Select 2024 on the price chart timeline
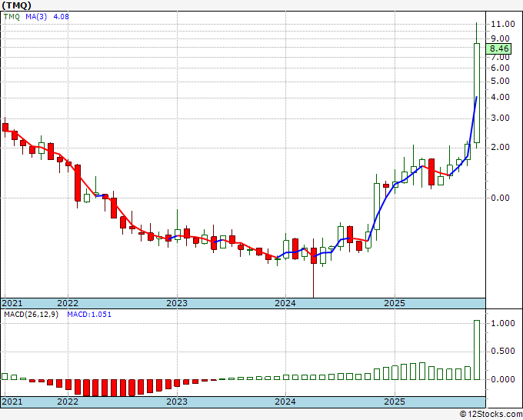 tap(285, 303)
